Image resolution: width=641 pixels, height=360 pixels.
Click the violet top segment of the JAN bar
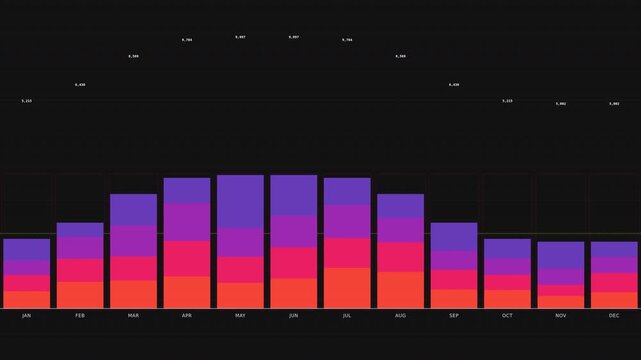[x=27, y=250]
